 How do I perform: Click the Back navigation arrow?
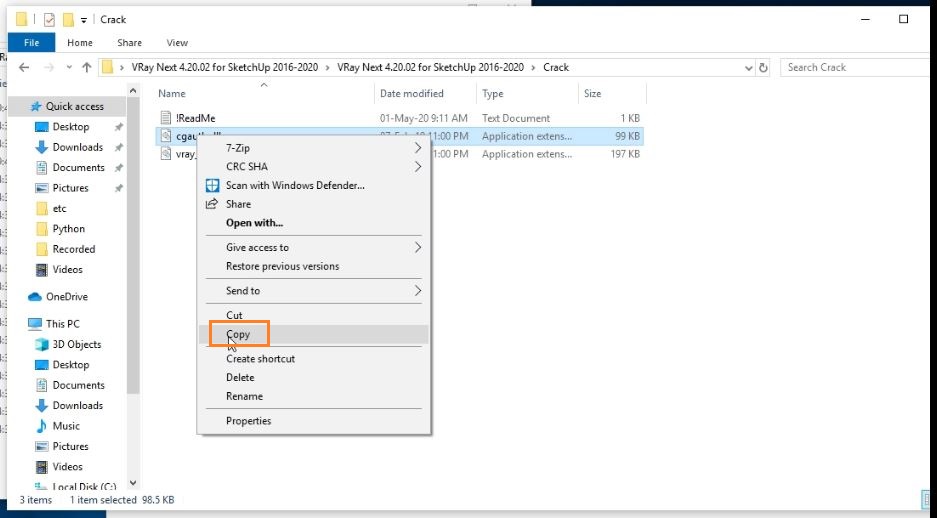24,68
